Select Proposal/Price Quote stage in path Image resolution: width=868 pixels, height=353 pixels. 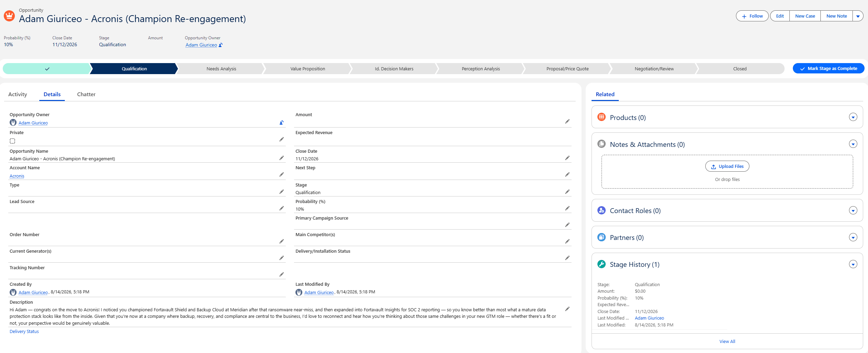click(x=567, y=69)
